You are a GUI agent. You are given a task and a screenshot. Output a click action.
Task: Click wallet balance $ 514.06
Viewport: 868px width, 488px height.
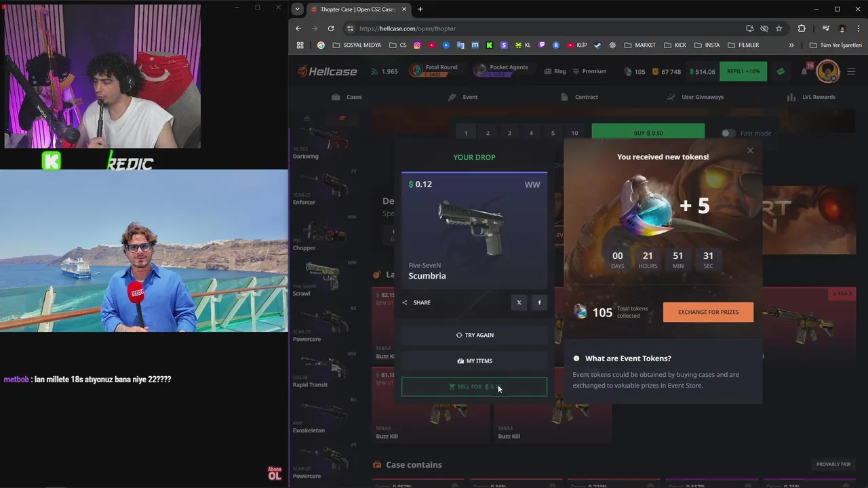coord(703,72)
